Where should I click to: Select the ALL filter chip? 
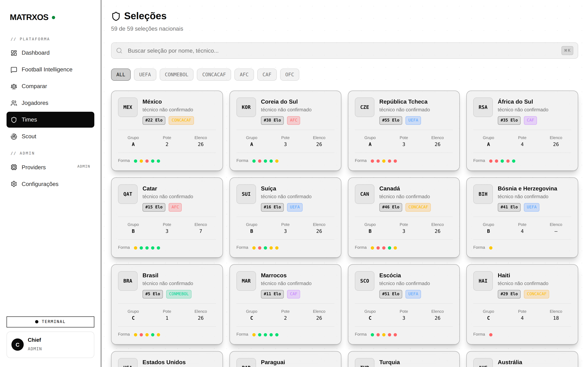click(x=121, y=75)
